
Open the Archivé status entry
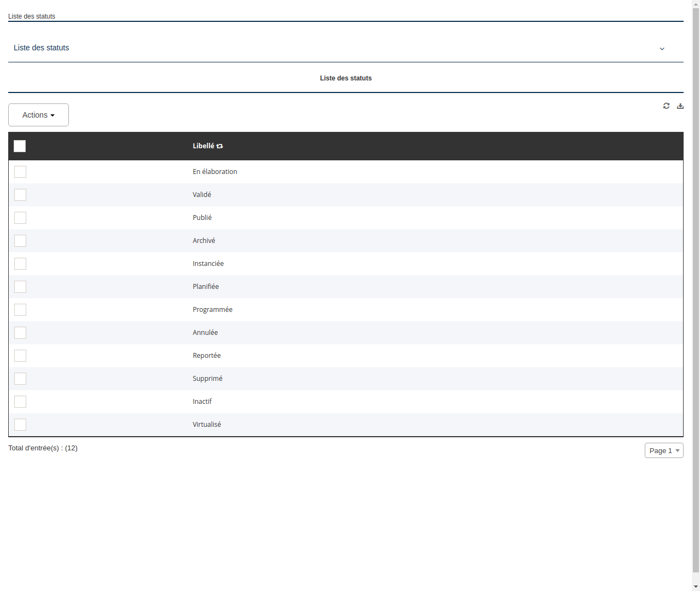pyautogui.click(x=203, y=240)
